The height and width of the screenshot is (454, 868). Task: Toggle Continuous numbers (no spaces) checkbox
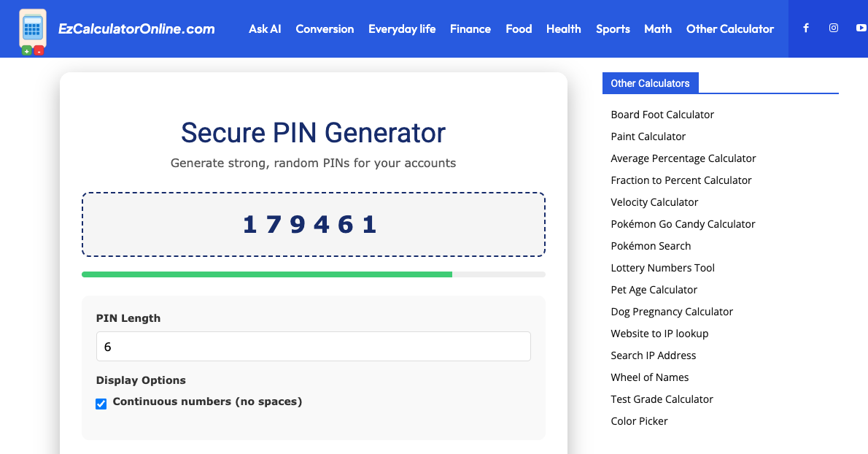pyautogui.click(x=101, y=403)
